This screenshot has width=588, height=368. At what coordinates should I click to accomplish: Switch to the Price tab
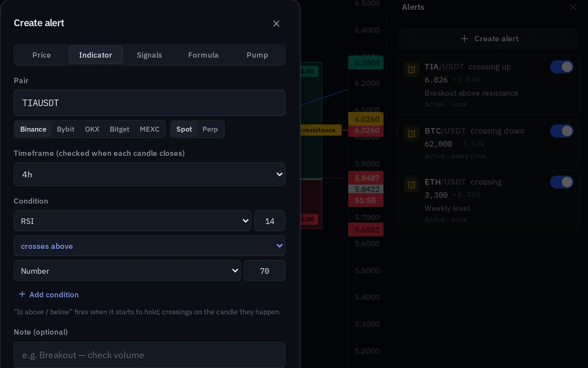pos(42,55)
